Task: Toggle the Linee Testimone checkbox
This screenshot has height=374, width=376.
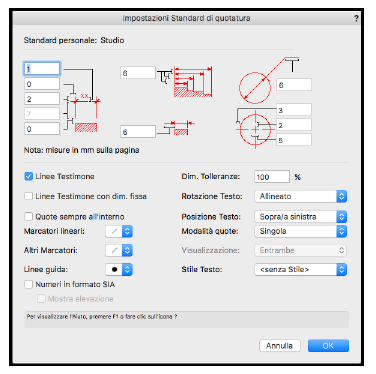Action: 29,176
